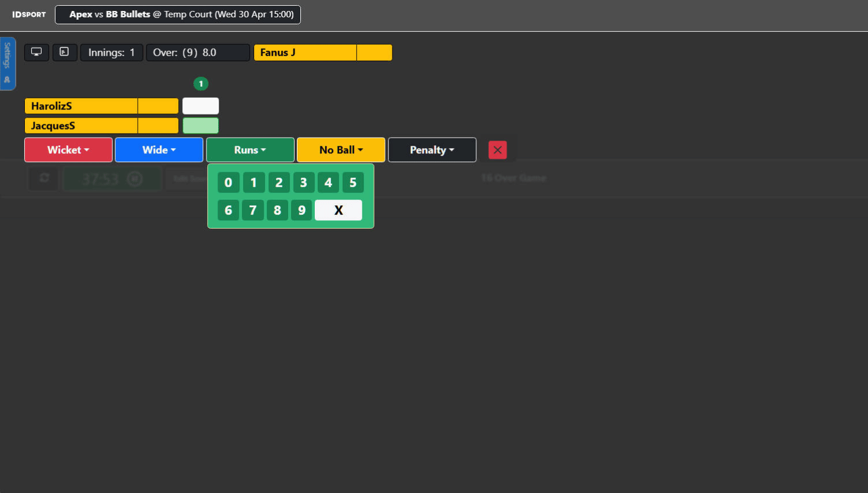The width and height of the screenshot is (868, 493).
Task: Pause the 37:53 match timer
Action: pos(134,179)
